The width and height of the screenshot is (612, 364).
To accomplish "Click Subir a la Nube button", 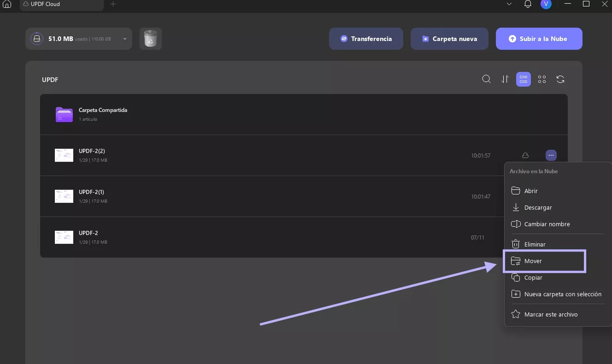I will pos(539,39).
